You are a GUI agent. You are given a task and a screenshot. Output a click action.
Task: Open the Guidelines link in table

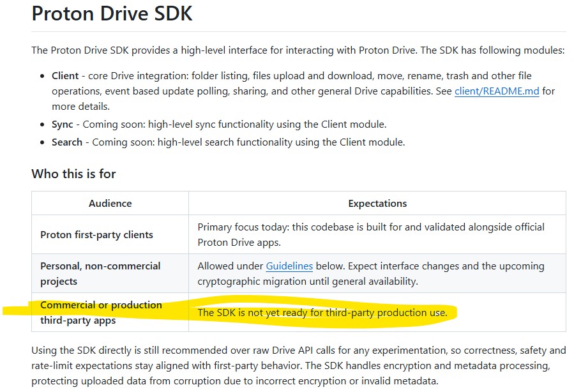click(x=289, y=266)
